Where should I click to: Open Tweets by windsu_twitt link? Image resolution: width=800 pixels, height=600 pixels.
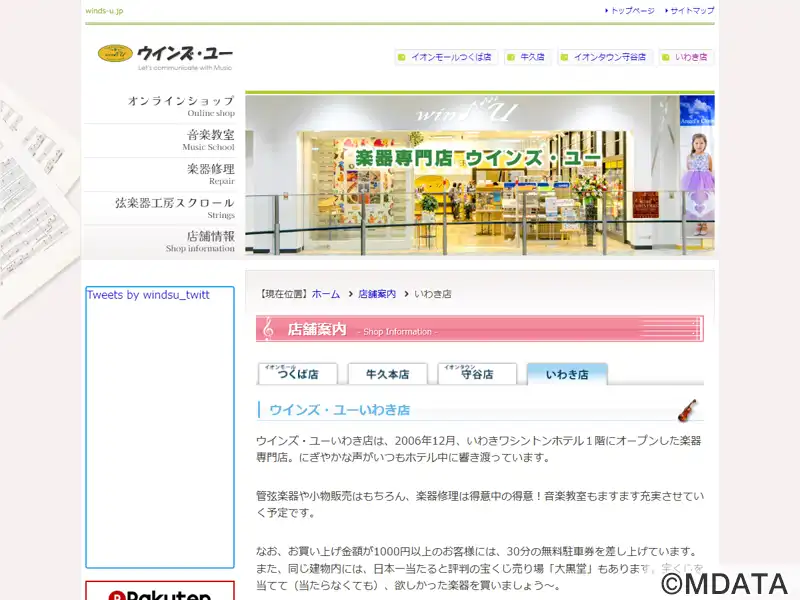(148, 295)
